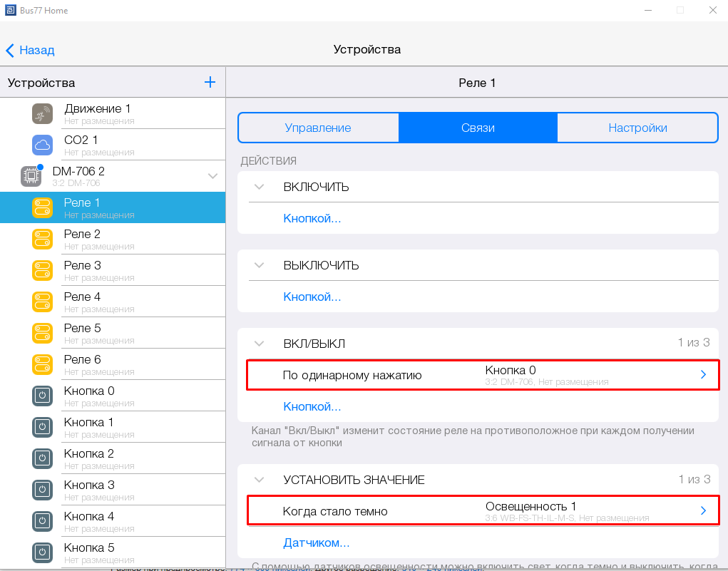This screenshot has height=571, width=728.
Task: Collapse the DM-706 2 device group
Action: 212,176
